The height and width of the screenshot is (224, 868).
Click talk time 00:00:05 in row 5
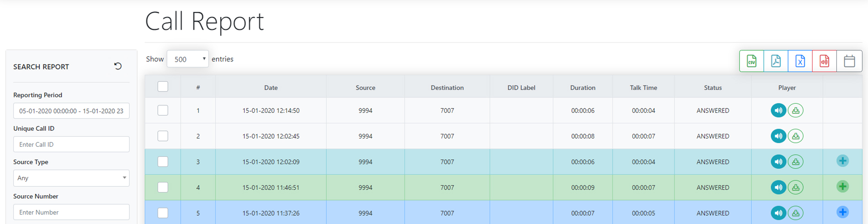tap(644, 213)
